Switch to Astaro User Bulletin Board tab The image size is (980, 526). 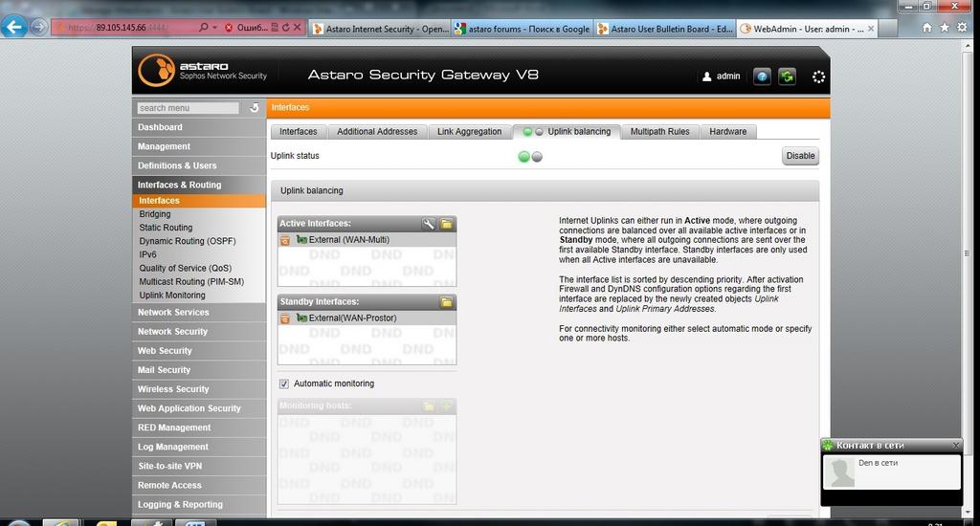(665, 29)
